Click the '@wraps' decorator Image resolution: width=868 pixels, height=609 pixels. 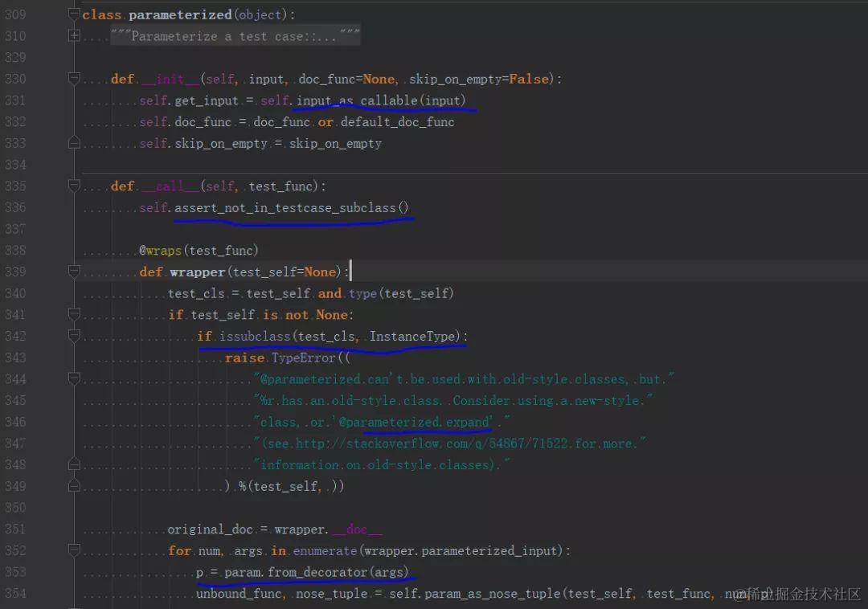160,251
